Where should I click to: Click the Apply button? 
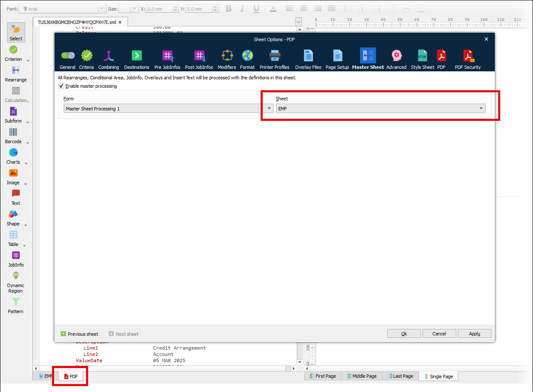[x=475, y=334]
